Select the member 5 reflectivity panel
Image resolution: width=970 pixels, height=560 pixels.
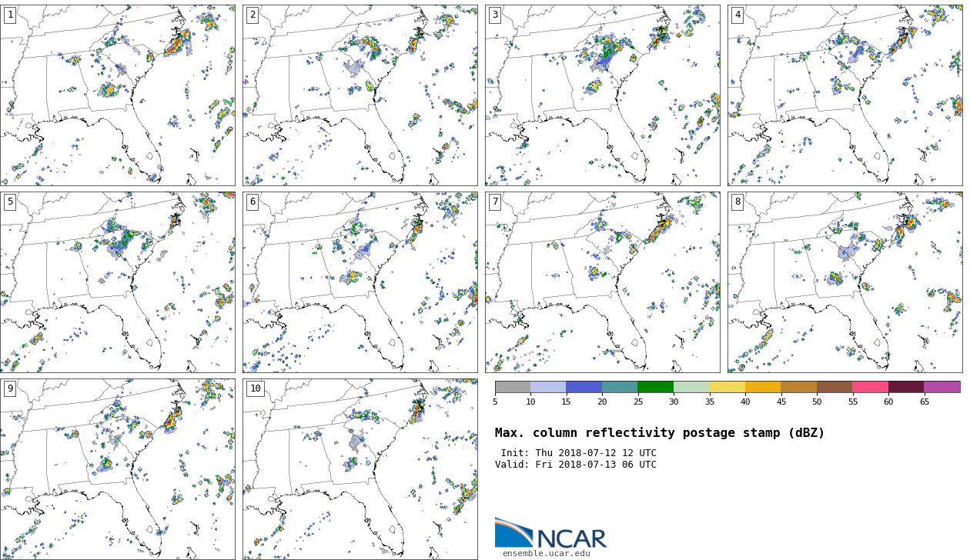point(118,282)
